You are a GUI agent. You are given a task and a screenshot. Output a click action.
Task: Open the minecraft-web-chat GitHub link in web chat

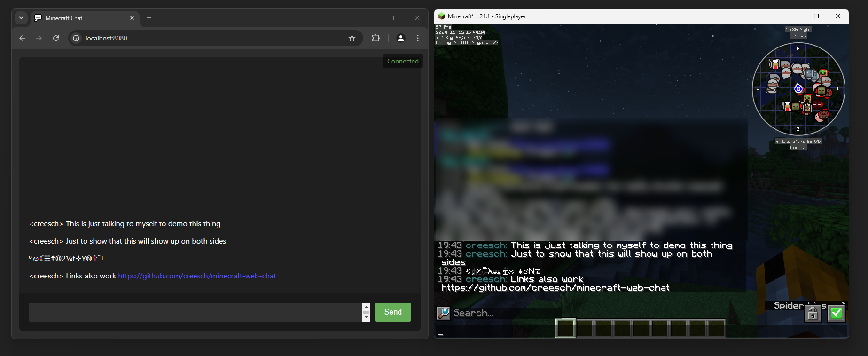click(x=197, y=276)
